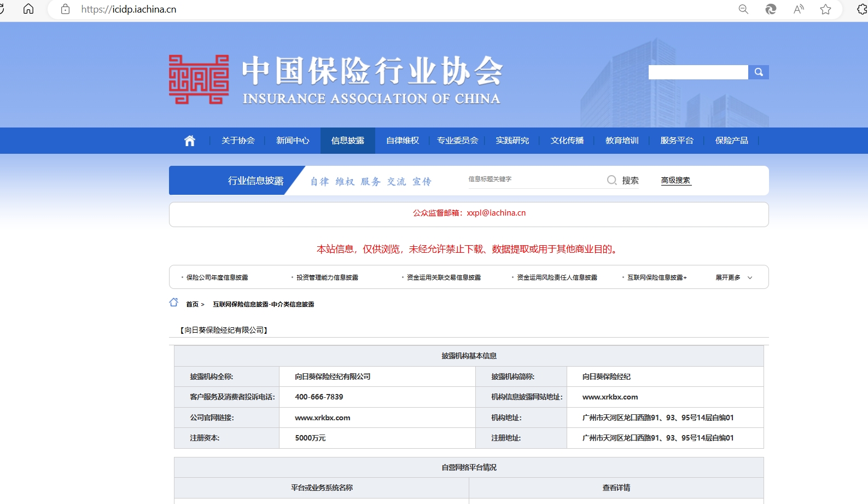The image size is (868, 504).
Task: Click www.xrkbx.com in 公司官网链接 row
Action: click(322, 418)
